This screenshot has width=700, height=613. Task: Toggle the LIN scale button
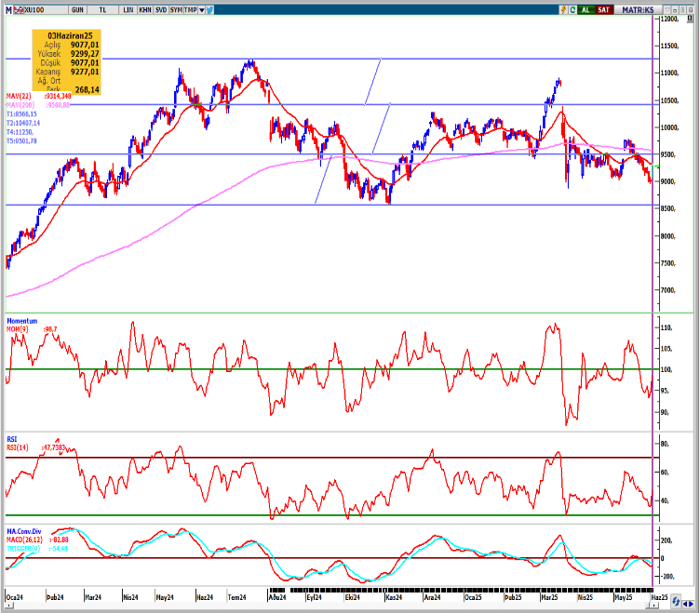coord(128,9)
